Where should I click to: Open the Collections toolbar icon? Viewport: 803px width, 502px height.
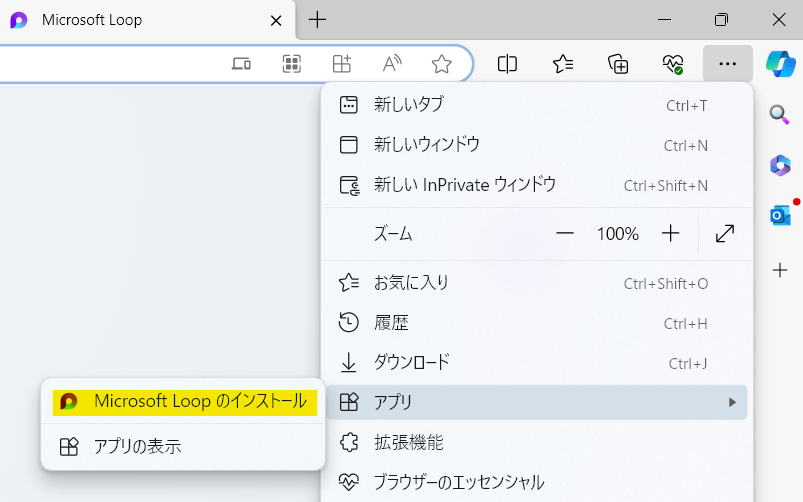618,64
